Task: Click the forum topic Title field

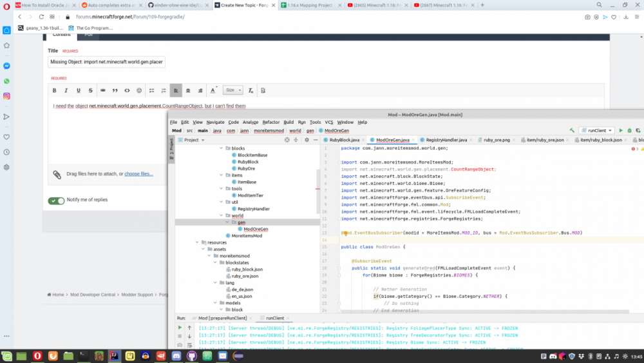Action: click(x=106, y=62)
